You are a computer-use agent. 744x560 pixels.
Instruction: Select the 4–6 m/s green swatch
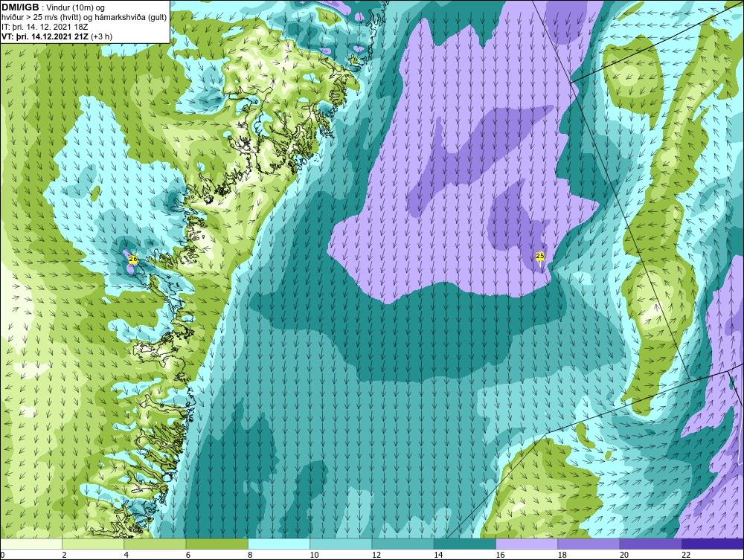pos(155,544)
